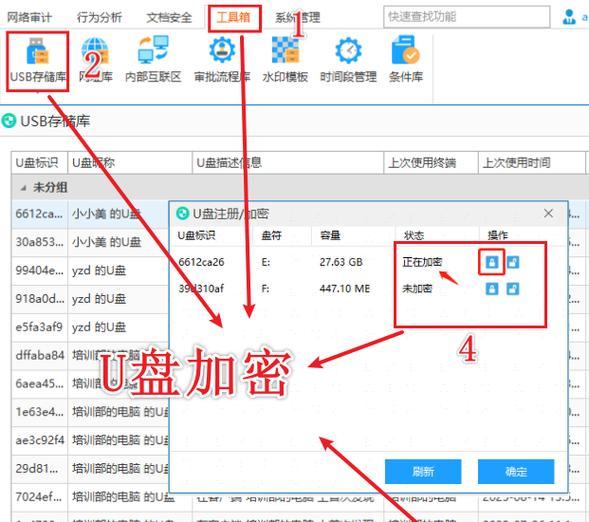Image resolution: width=589 pixels, height=522 pixels.
Task: Select the 7024ef... row
Action: [x=90, y=497]
